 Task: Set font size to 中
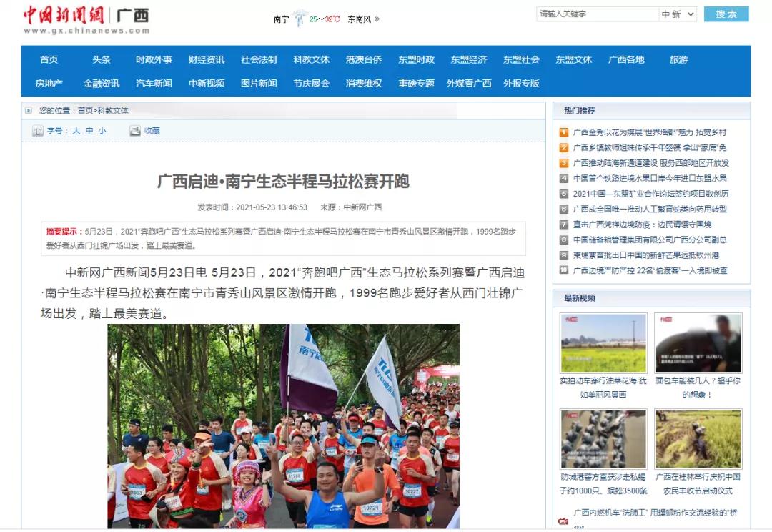coord(89,131)
